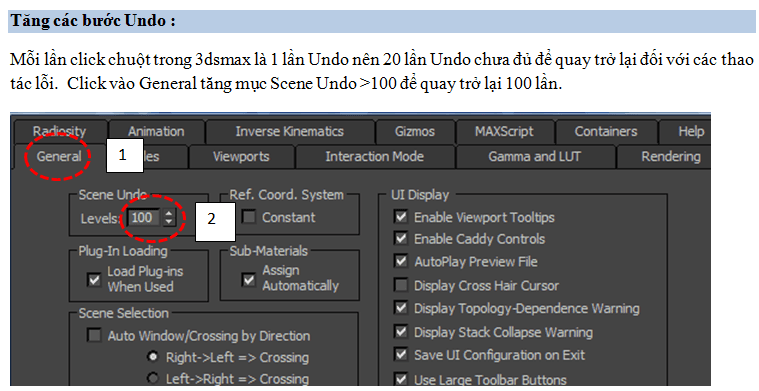
Task: Click the Scene Undo Levels field
Action: [144, 217]
